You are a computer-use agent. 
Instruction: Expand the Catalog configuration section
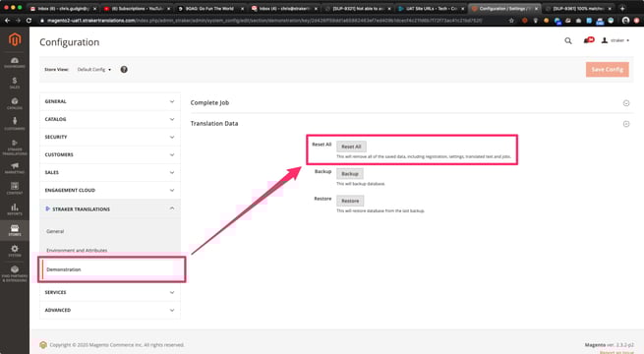tap(110, 119)
